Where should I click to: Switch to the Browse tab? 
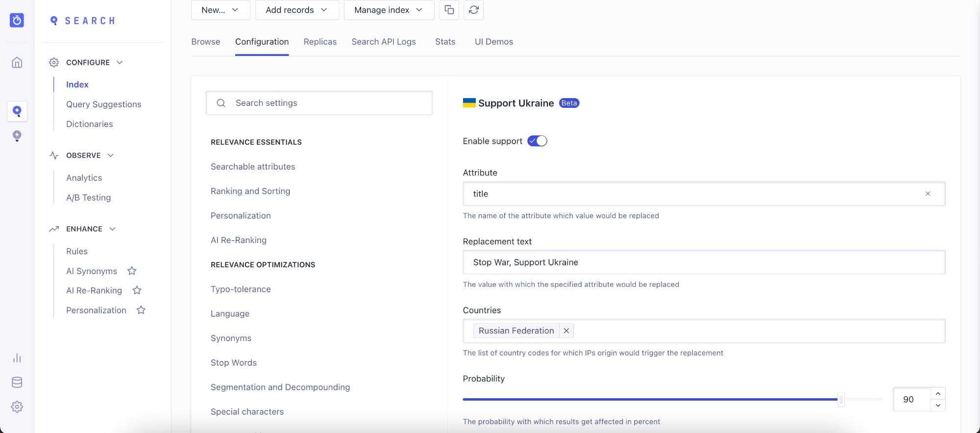206,42
